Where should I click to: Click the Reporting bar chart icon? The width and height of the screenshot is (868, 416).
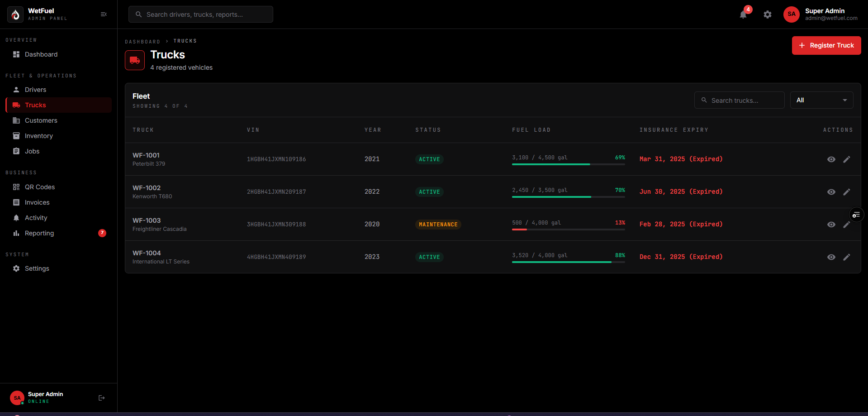(16, 233)
